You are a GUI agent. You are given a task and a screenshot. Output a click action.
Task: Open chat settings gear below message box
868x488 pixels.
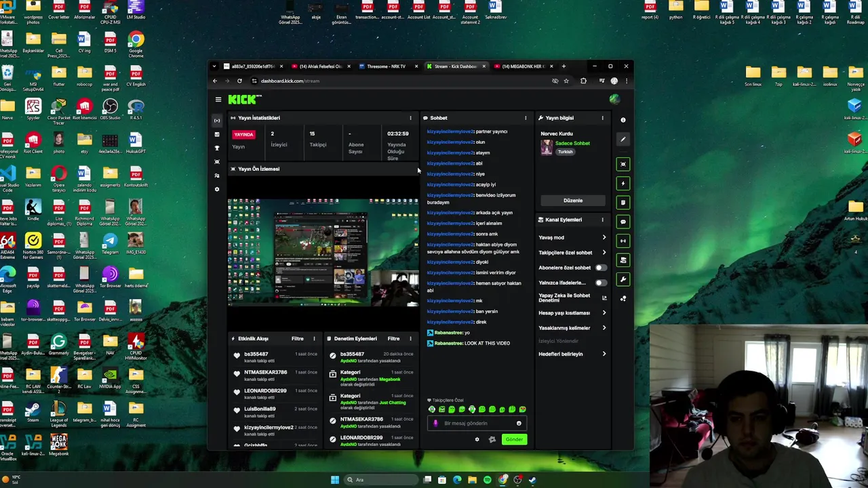(x=477, y=439)
